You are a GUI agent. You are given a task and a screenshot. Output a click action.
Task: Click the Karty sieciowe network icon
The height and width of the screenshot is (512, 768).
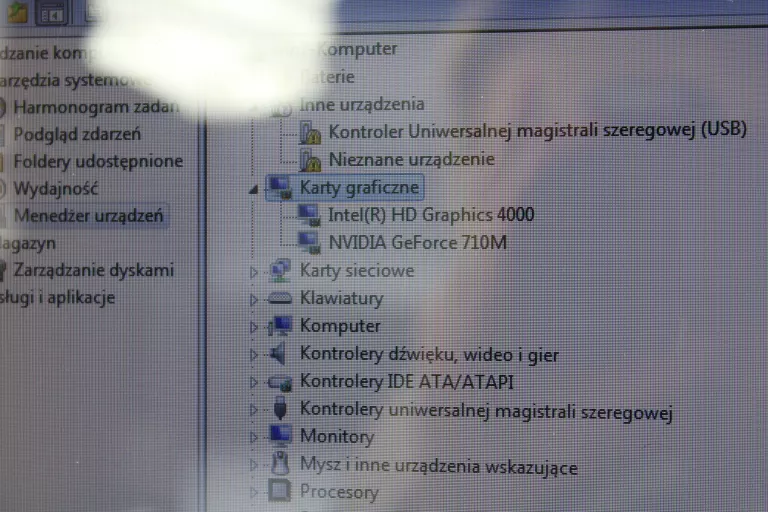(281, 270)
